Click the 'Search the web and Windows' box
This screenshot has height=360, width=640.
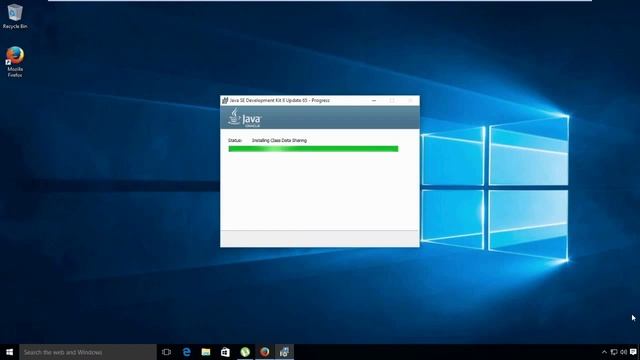click(x=88, y=352)
